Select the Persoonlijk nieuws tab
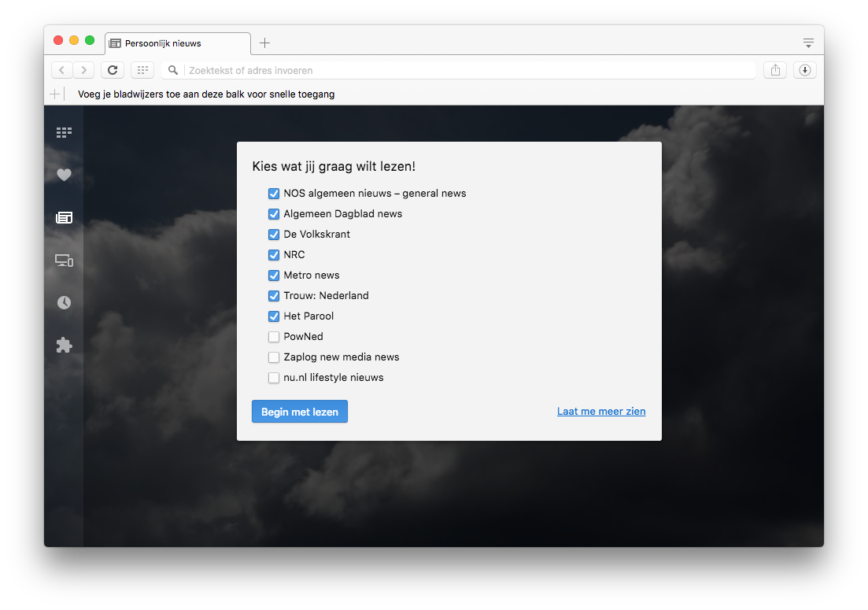Screen dimensions: 868x610 coord(177,43)
